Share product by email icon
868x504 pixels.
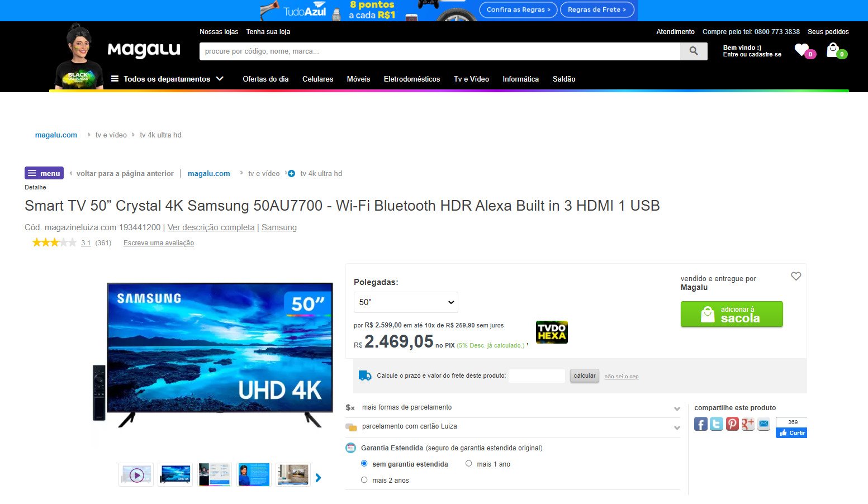pyautogui.click(x=763, y=424)
